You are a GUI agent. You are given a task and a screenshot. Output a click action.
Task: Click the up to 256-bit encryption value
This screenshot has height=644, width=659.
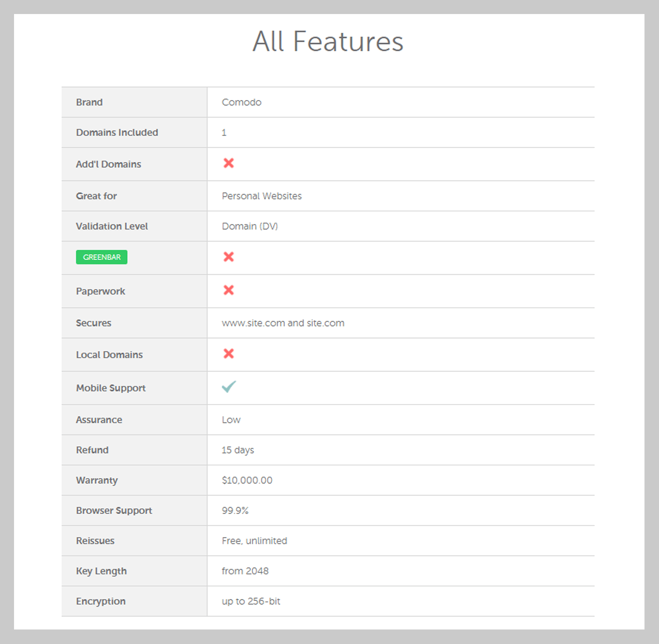click(x=251, y=601)
